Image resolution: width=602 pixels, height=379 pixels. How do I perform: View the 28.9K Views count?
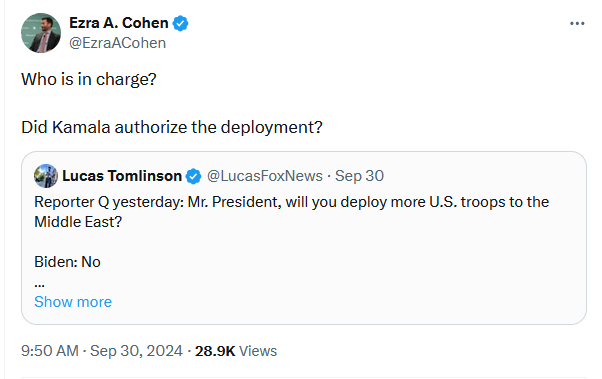coord(236,351)
